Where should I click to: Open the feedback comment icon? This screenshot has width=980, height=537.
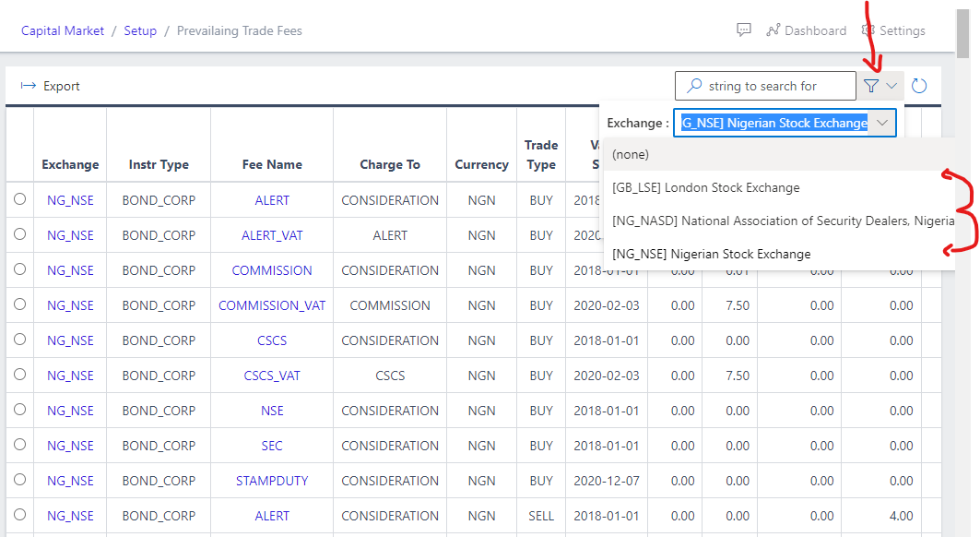pyautogui.click(x=744, y=30)
